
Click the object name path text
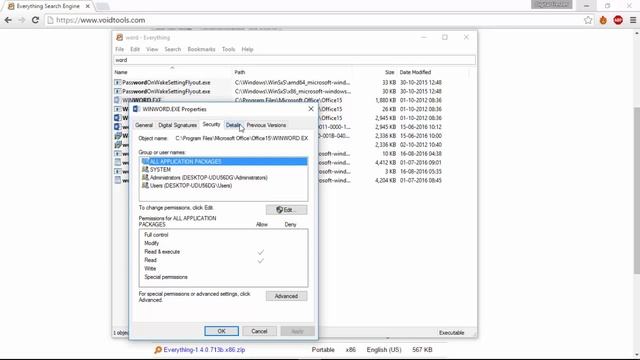point(242,138)
